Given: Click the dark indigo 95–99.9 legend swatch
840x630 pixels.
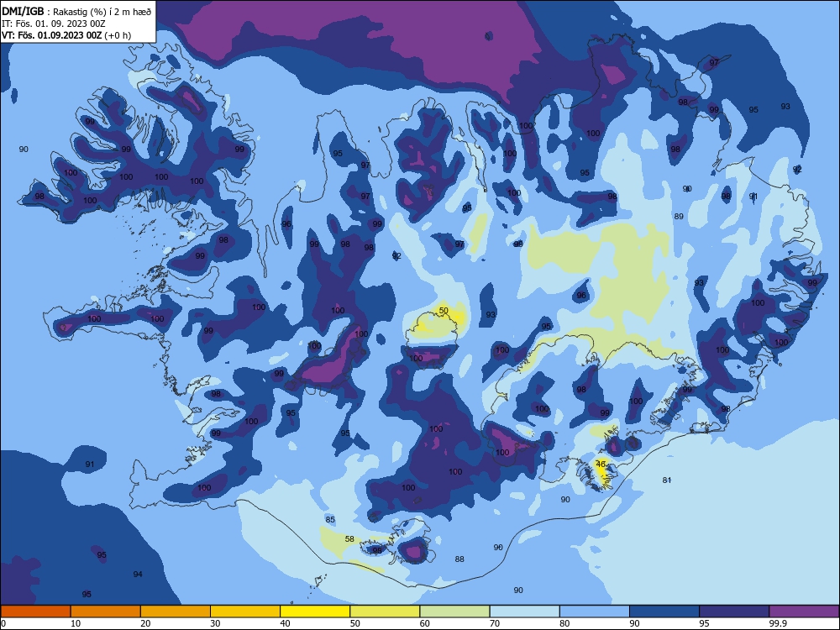Looking at the screenshot, I should click(x=734, y=612).
